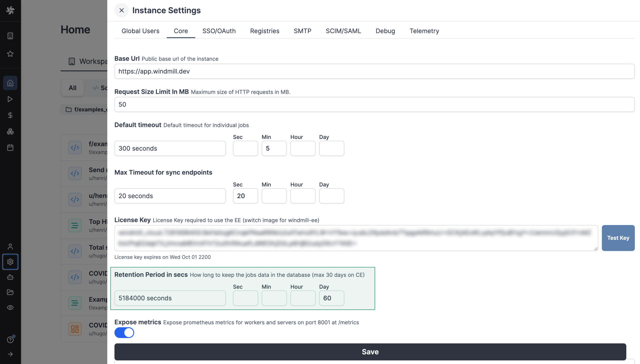Select the All filter on the home page
640x364 pixels.
coord(72,88)
